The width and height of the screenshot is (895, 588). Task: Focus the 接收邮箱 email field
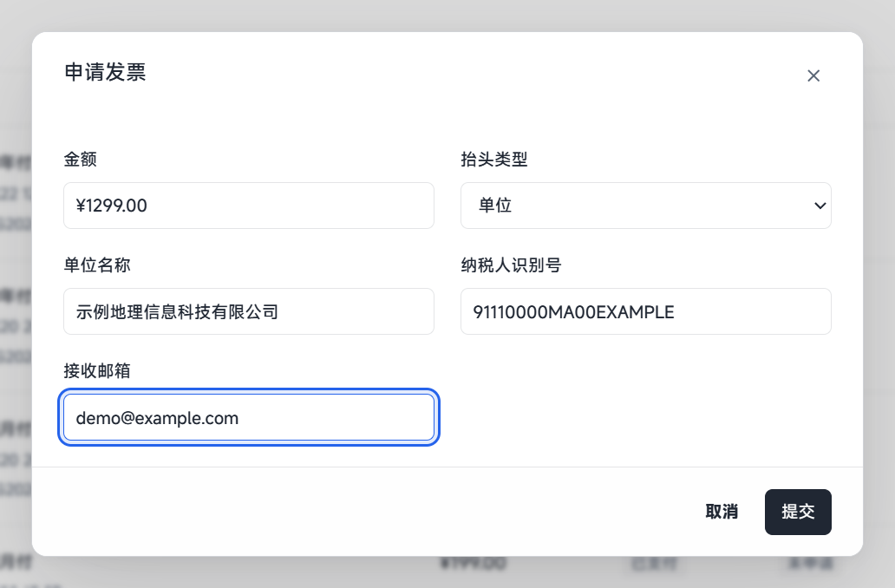click(x=249, y=417)
